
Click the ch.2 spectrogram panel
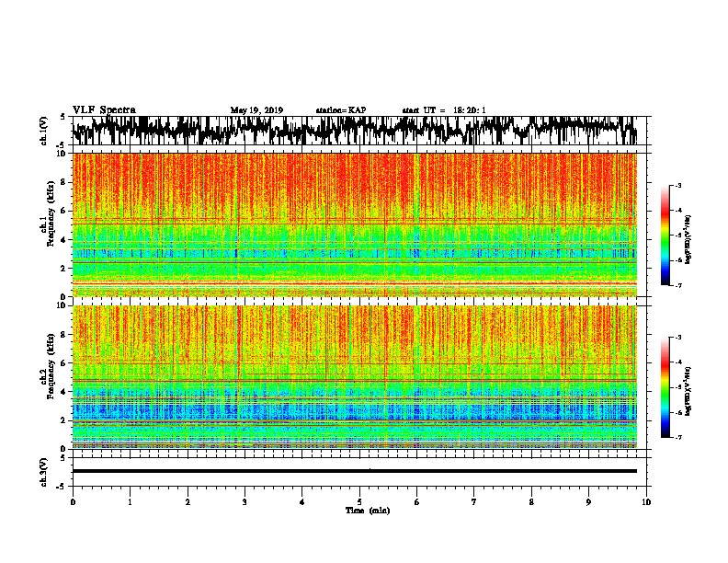[354, 377]
